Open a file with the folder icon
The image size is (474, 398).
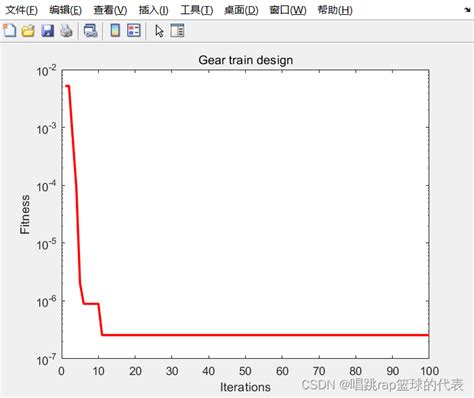(28, 31)
